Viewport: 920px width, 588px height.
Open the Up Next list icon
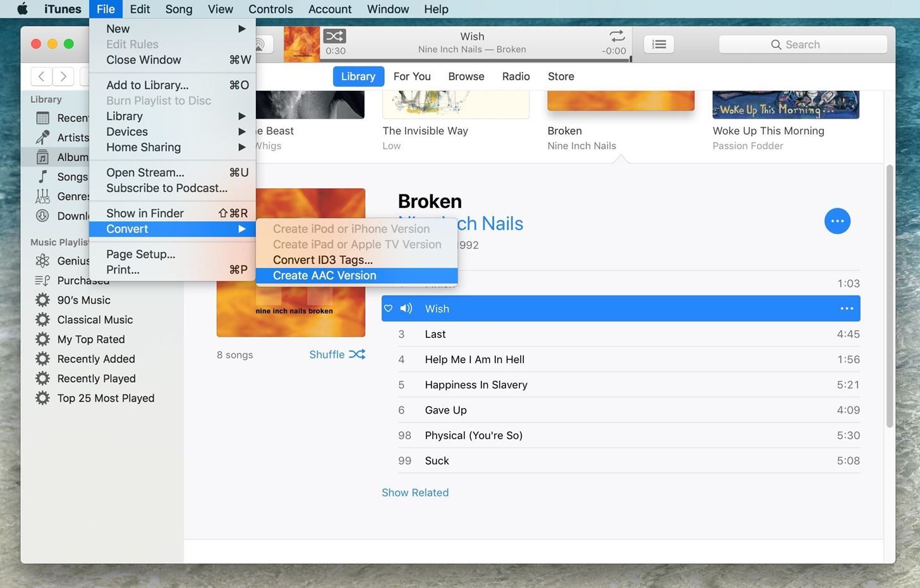(658, 44)
